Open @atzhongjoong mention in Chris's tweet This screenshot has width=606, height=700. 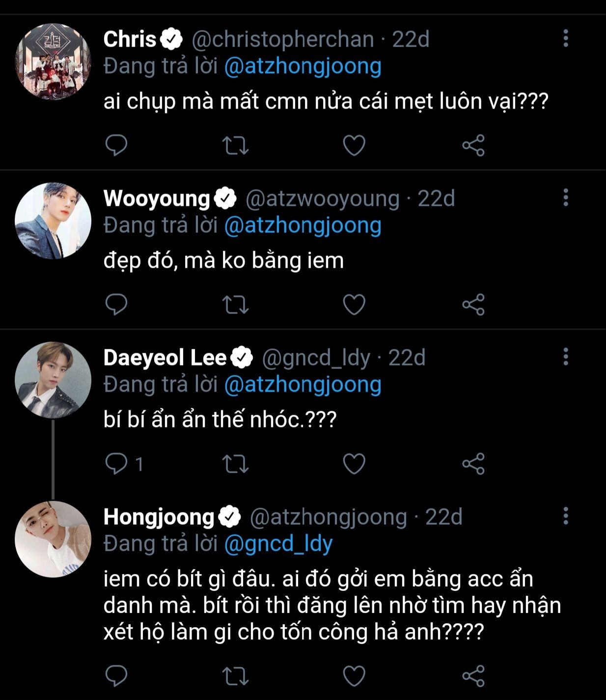click(x=303, y=66)
